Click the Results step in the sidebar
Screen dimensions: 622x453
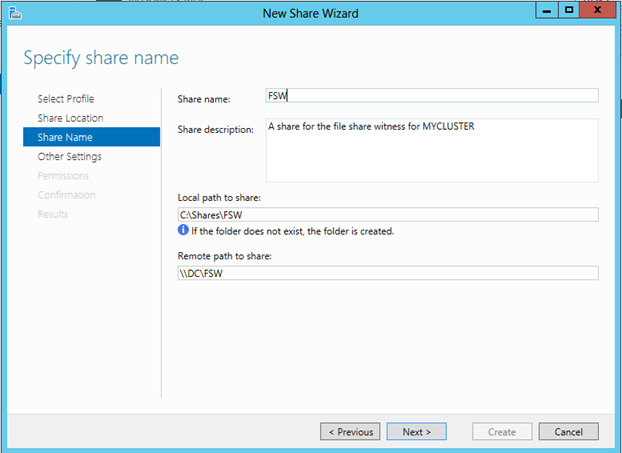click(x=53, y=214)
